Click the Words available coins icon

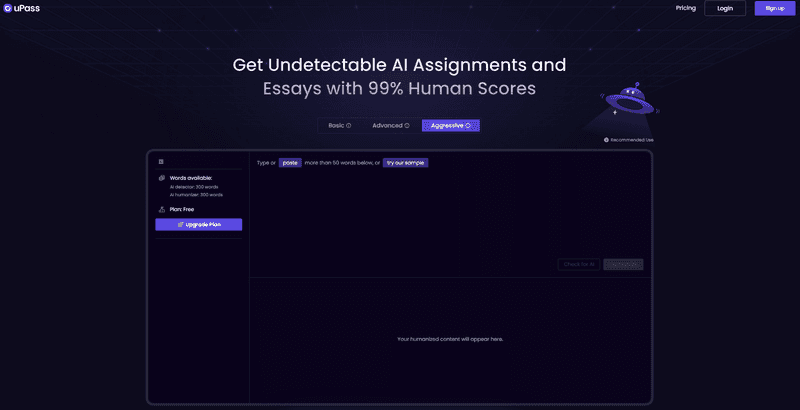click(160, 178)
